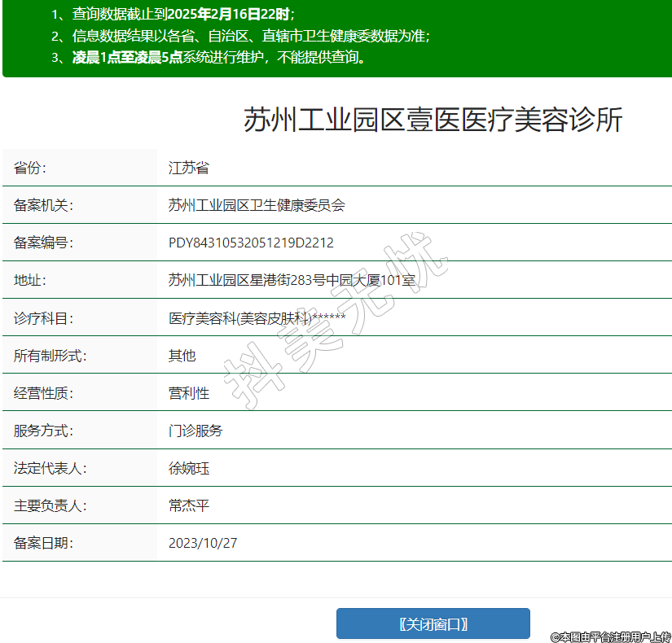Click the address value 星港街283号中园大厦101室

coord(292,280)
